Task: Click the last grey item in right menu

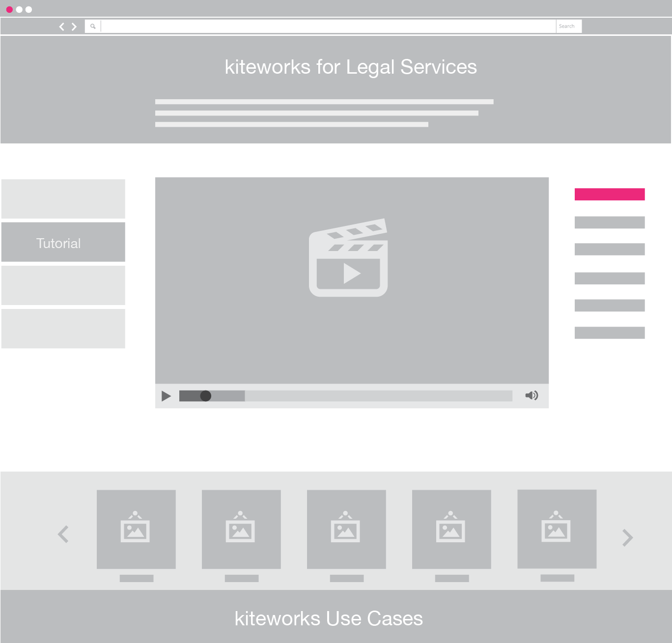Action: pos(610,333)
